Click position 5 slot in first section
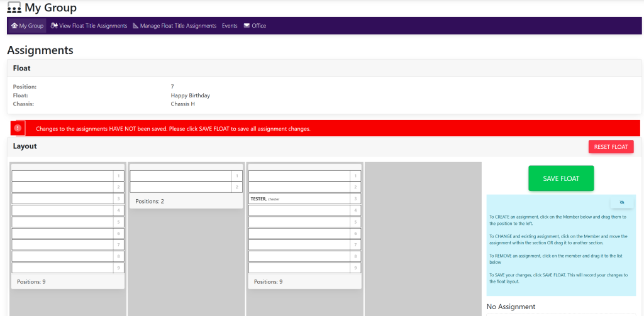This screenshot has width=644, height=316. (63, 222)
